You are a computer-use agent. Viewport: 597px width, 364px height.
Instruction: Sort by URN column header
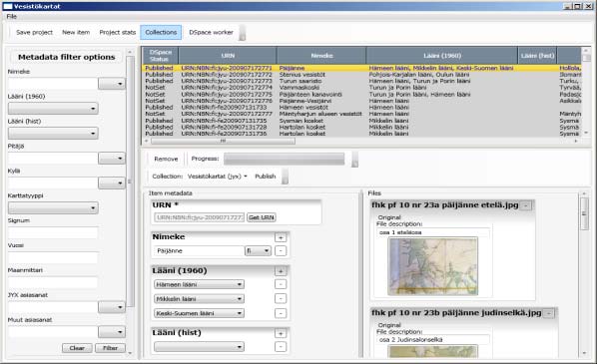(x=228, y=56)
